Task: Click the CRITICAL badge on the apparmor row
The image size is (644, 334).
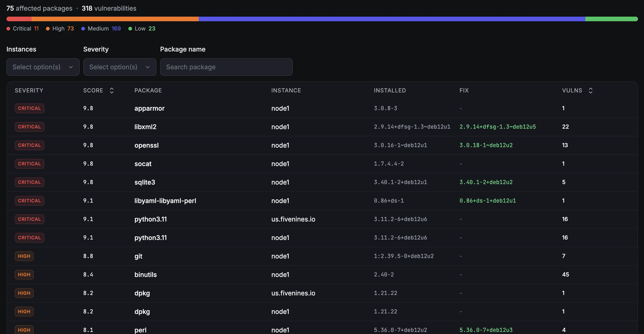Action: pyautogui.click(x=29, y=108)
